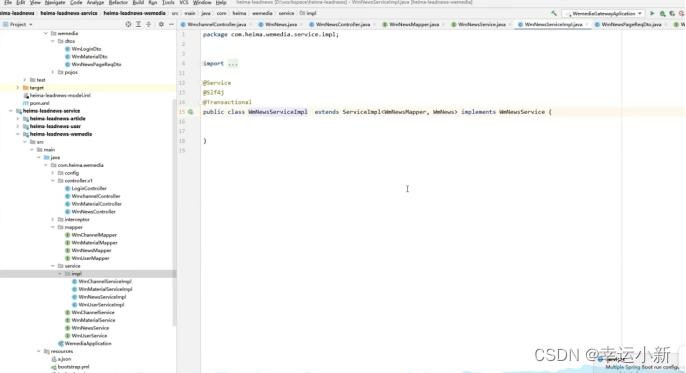Open the Navigate menu
The height and width of the screenshot is (373, 686).
point(55,3)
